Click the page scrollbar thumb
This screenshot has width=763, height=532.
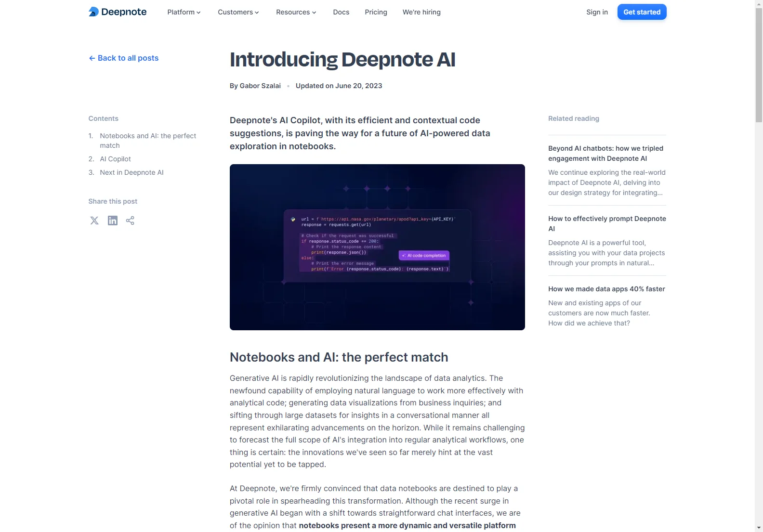pos(759,65)
